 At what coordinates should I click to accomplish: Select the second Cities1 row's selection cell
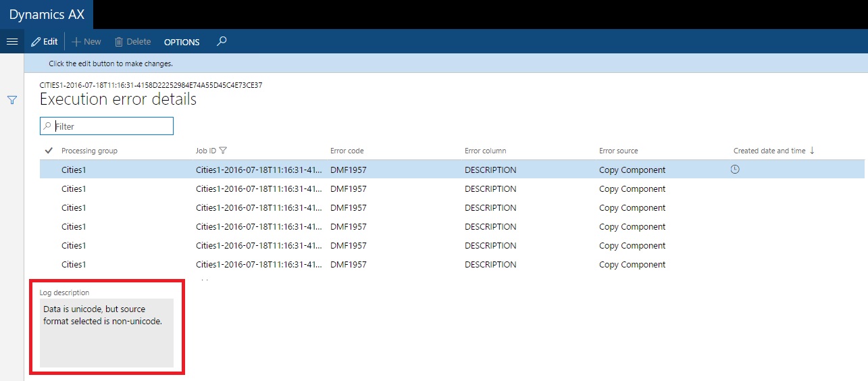pos(49,189)
